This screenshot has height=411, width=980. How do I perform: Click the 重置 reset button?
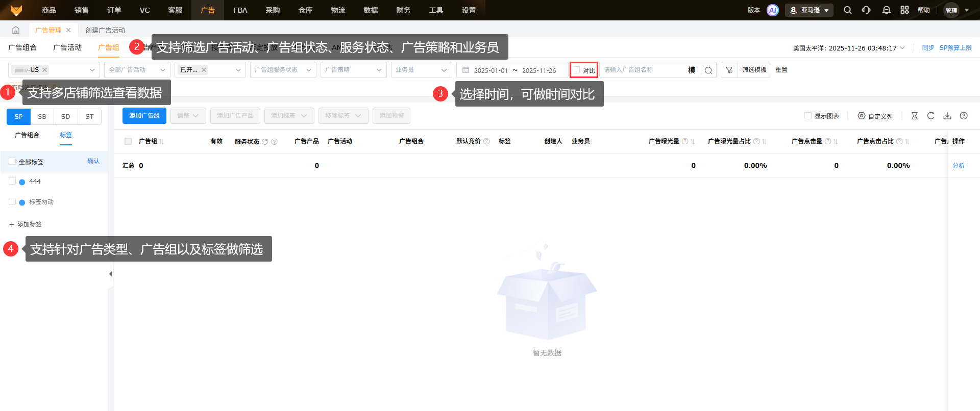click(781, 70)
